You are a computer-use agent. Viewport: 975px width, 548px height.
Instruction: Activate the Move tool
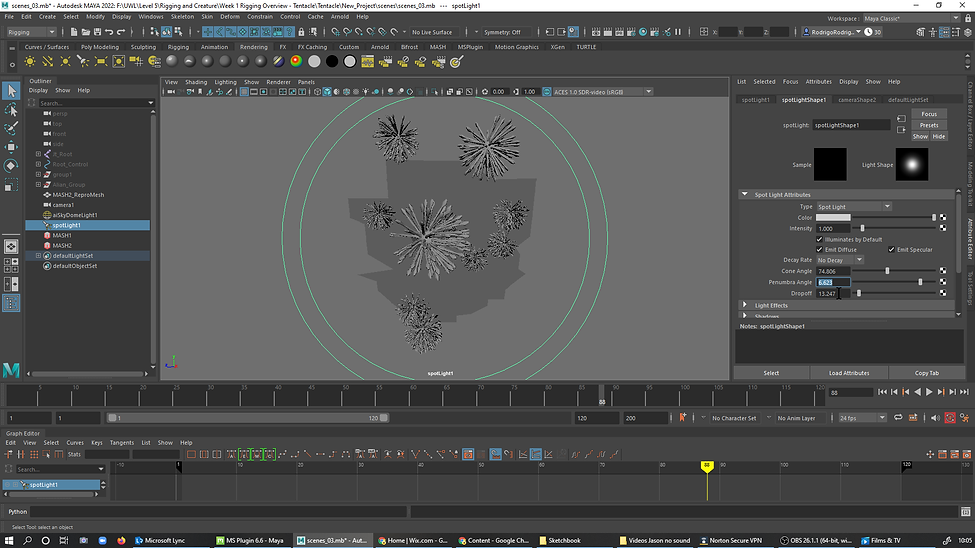click(x=11, y=147)
